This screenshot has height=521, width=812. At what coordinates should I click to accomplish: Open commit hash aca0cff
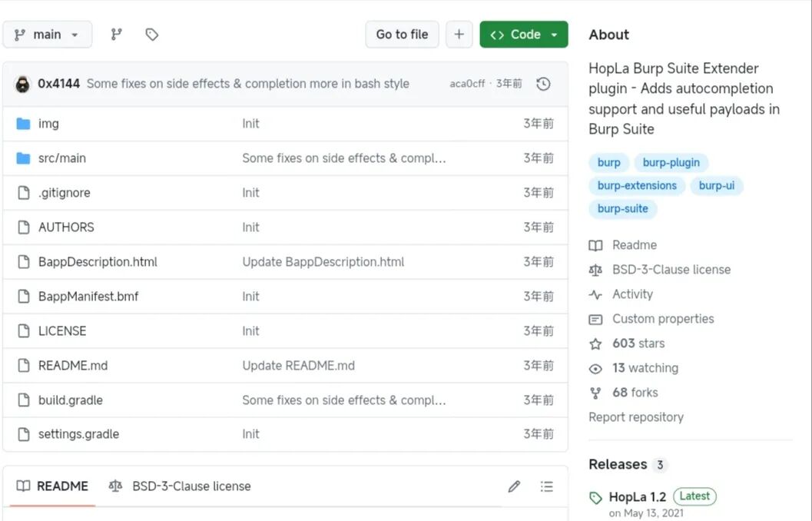[467, 84]
